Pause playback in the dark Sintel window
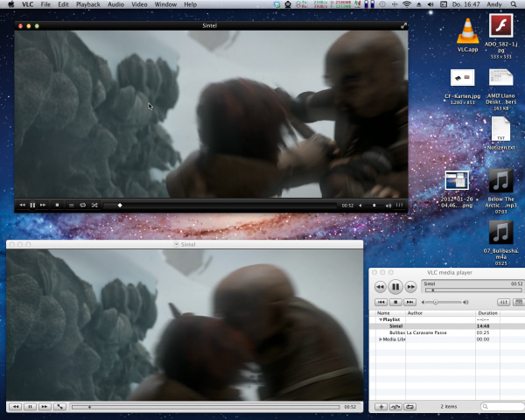The width and height of the screenshot is (525, 420). [32, 206]
